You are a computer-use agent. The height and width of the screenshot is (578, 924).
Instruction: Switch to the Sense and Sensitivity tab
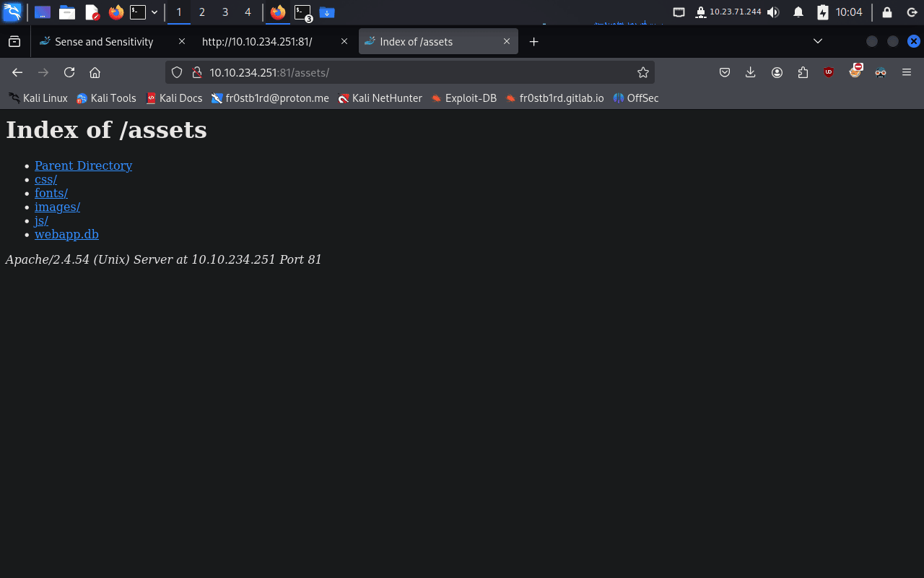tap(104, 42)
